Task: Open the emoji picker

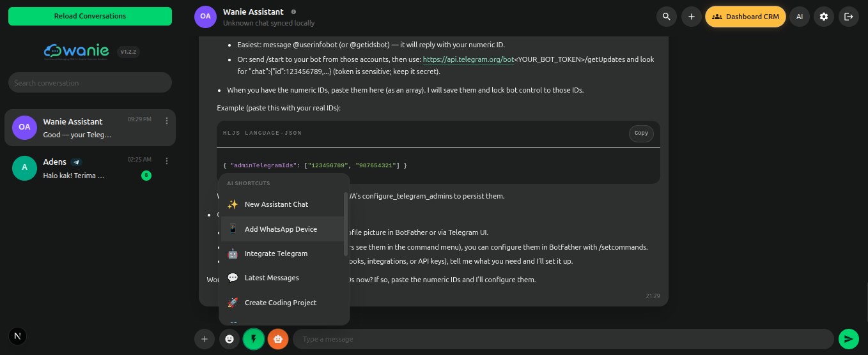Action: tap(229, 339)
